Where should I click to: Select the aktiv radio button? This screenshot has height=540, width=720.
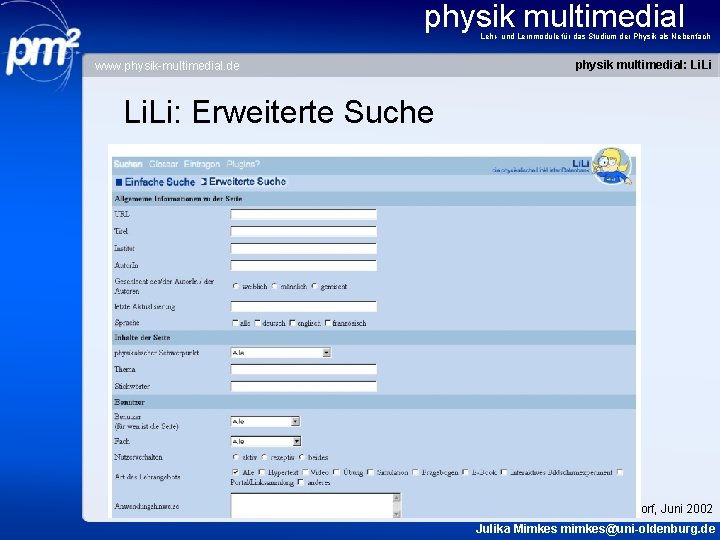pyautogui.click(x=236, y=457)
